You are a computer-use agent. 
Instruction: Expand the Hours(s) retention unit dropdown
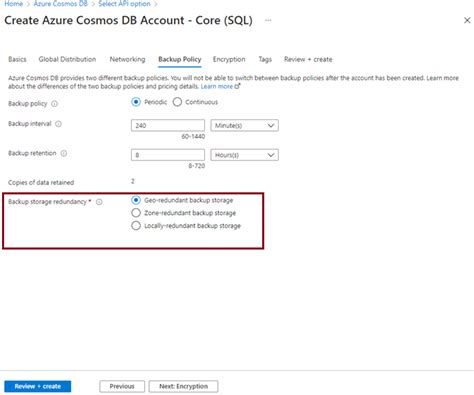pos(244,155)
